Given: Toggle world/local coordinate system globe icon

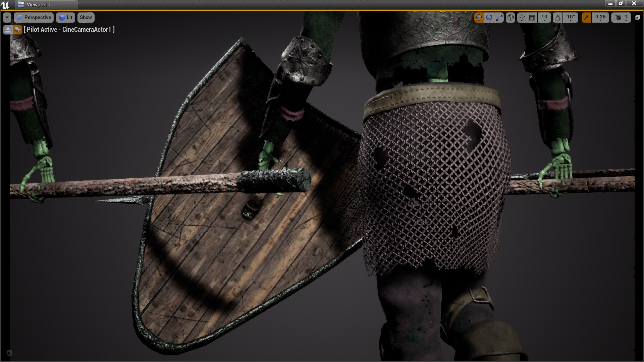Looking at the screenshot, I should click(511, 17).
